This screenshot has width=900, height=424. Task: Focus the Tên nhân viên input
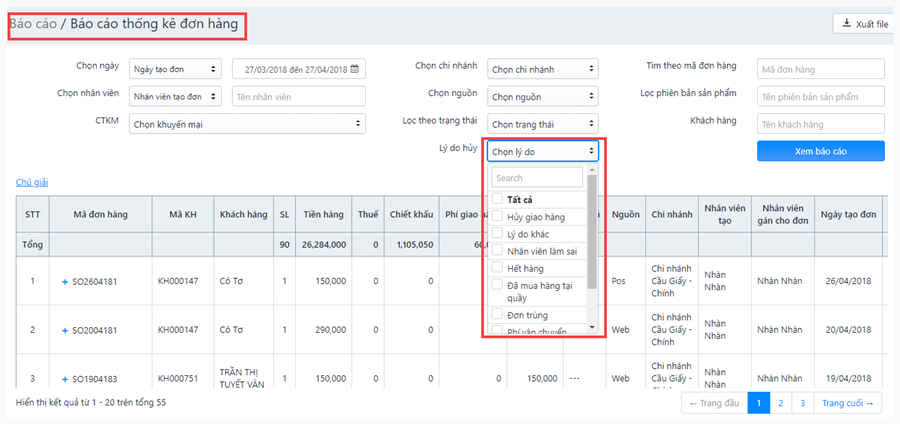tap(298, 96)
